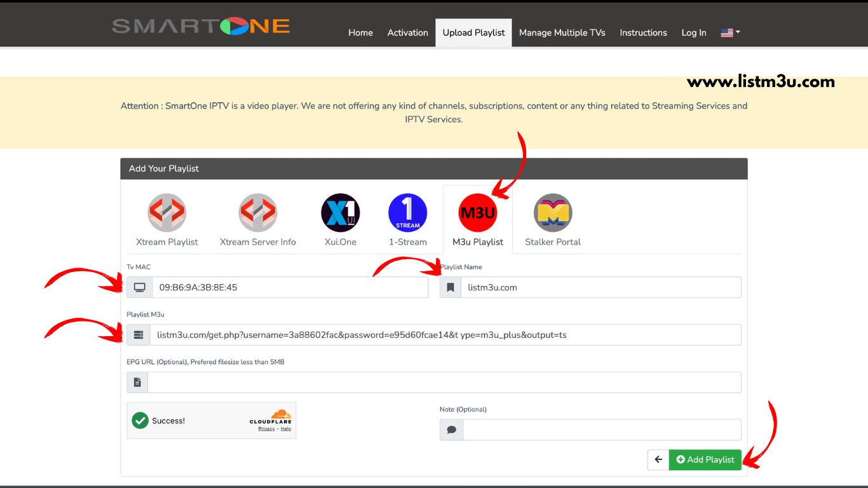The height and width of the screenshot is (488, 868).
Task: Verify the Cloudflare Success checkbox
Action: pos(139,421)
